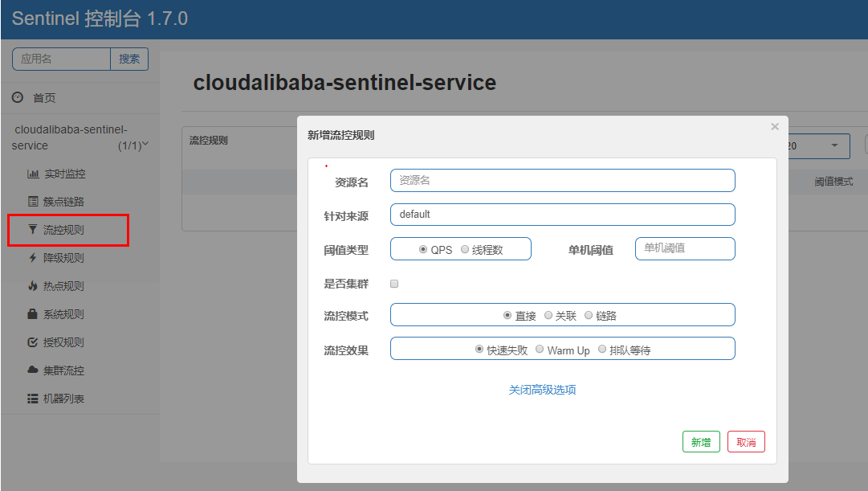The width and height of the screenshot is (868, 491).
Task: Click the flame icon for 热点规则
Action: [x=33, y=286]
